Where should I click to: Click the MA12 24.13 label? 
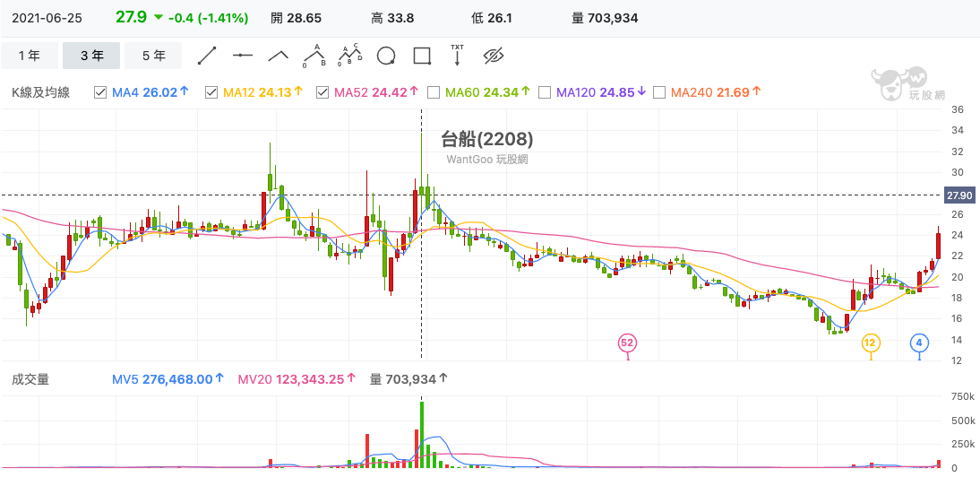(x=263, y=92)
